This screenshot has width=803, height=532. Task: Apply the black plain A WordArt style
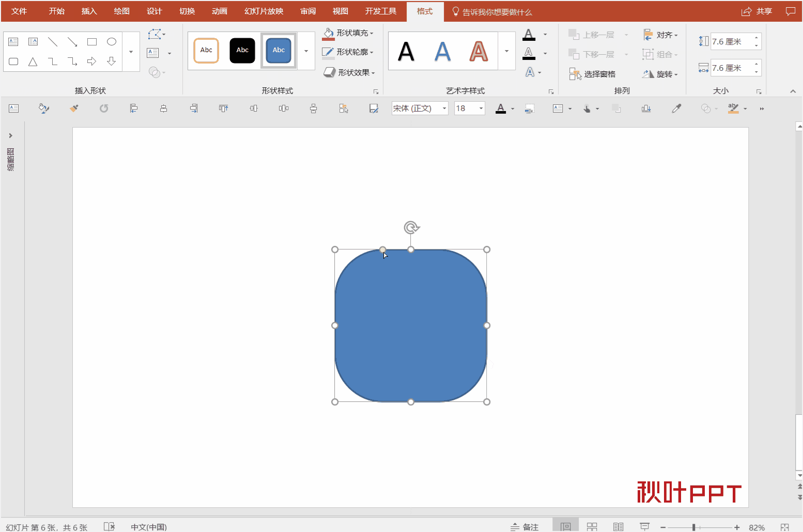click(x=406, y=52)
